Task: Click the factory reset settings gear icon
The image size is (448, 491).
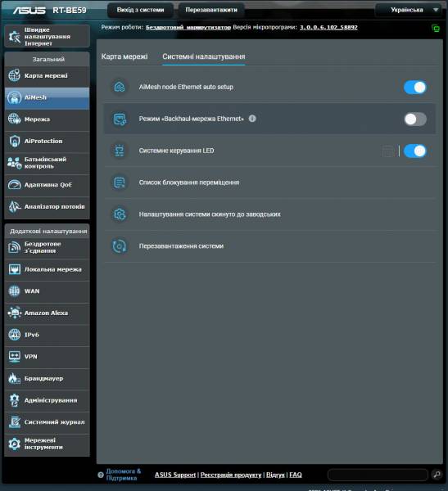Action: tap(120, 214)
